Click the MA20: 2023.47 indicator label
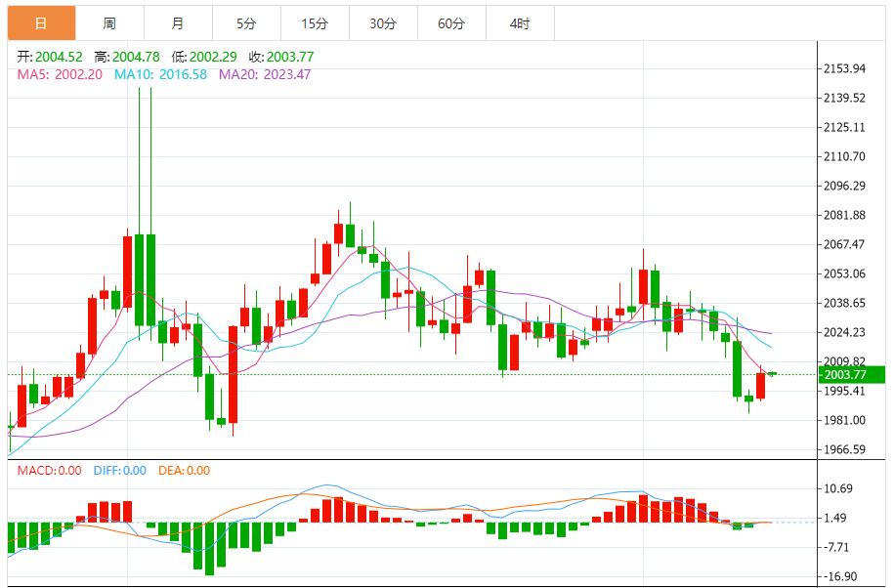 click(265, 74)
